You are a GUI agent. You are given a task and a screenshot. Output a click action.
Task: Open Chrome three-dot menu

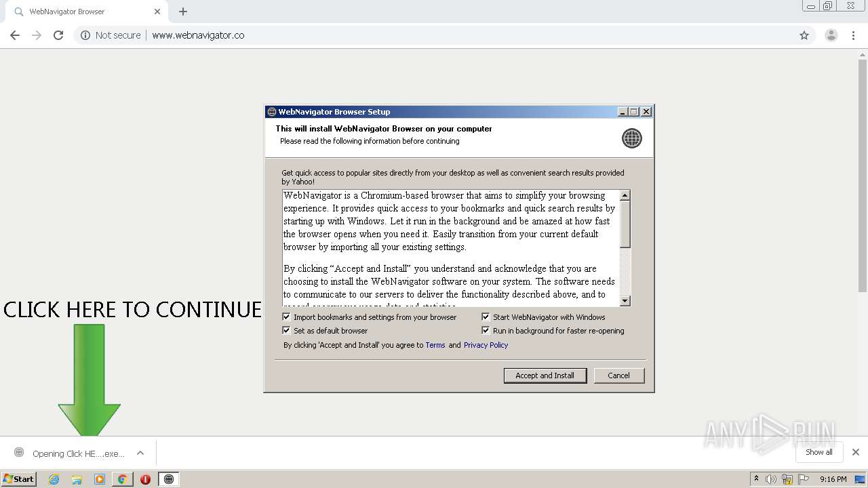click(854, 35)
